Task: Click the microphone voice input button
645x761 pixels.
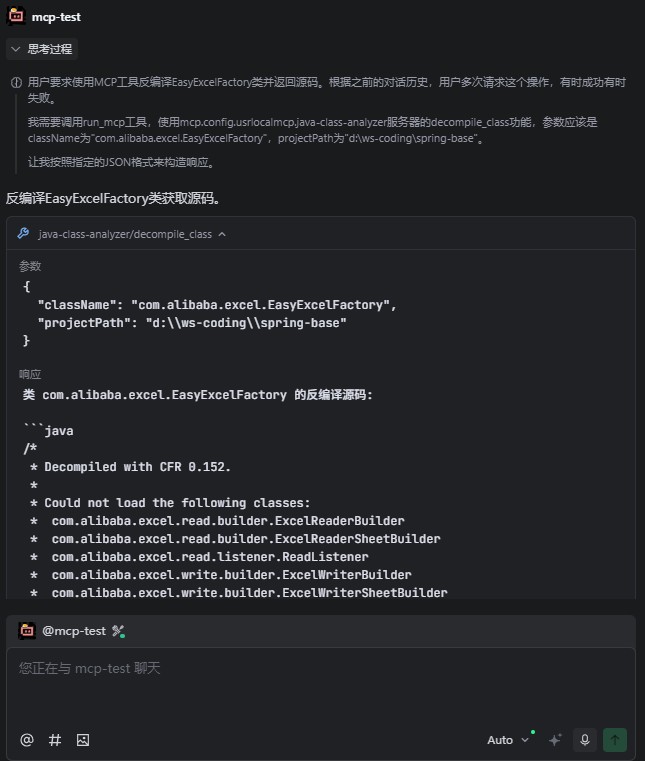Action: (x=585, y=740)
